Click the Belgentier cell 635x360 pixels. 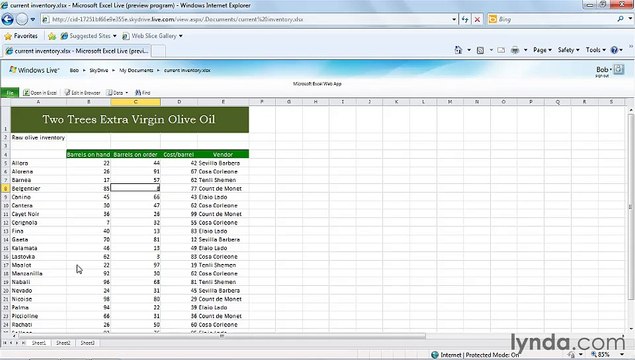[x=38, y=189]
